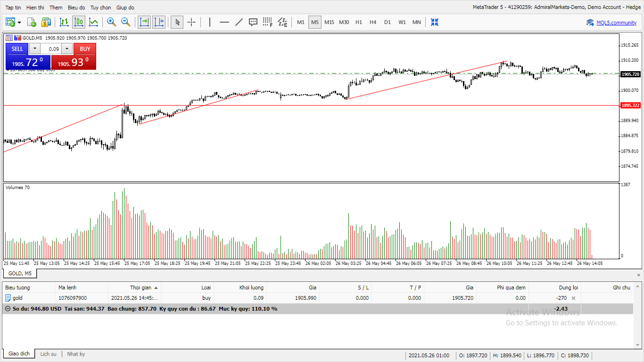Screen dimensions: 644x362
Task: Select the vertical line drawing tool
Action: point(210,22)
